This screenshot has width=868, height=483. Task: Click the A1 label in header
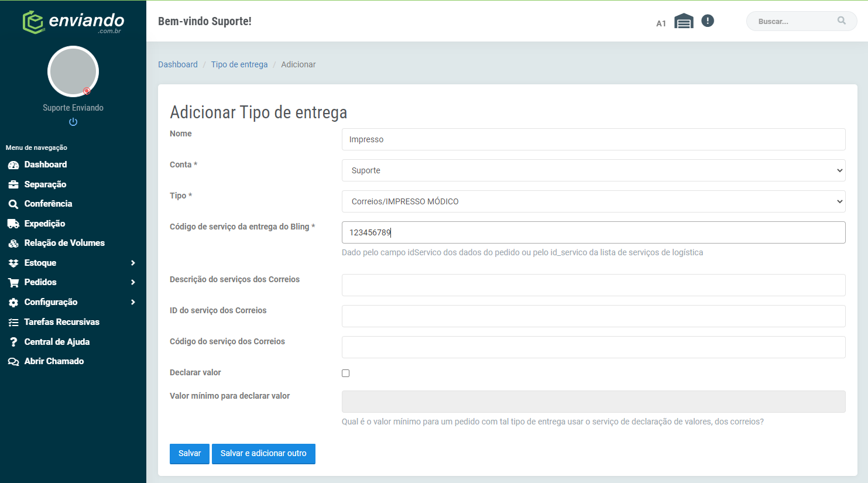[x=661, y=23]
